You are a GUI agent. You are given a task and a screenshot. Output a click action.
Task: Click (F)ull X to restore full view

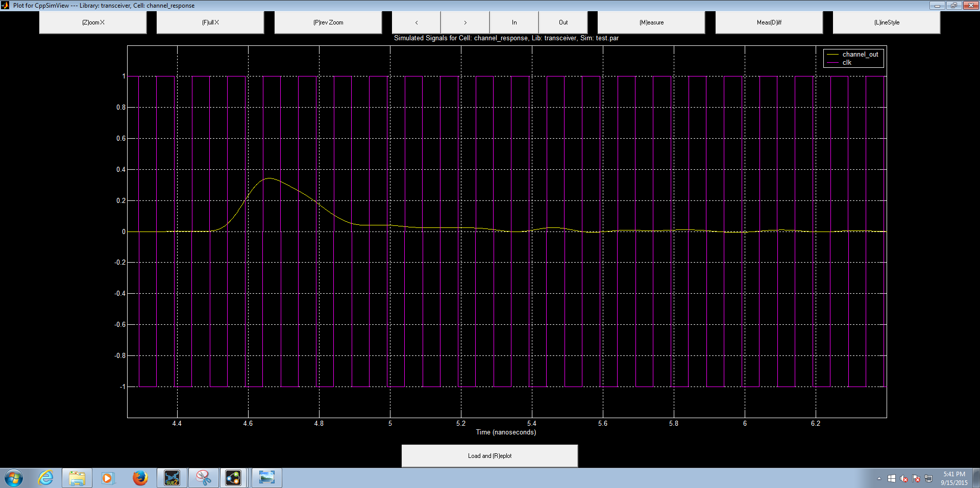[210, 22]
